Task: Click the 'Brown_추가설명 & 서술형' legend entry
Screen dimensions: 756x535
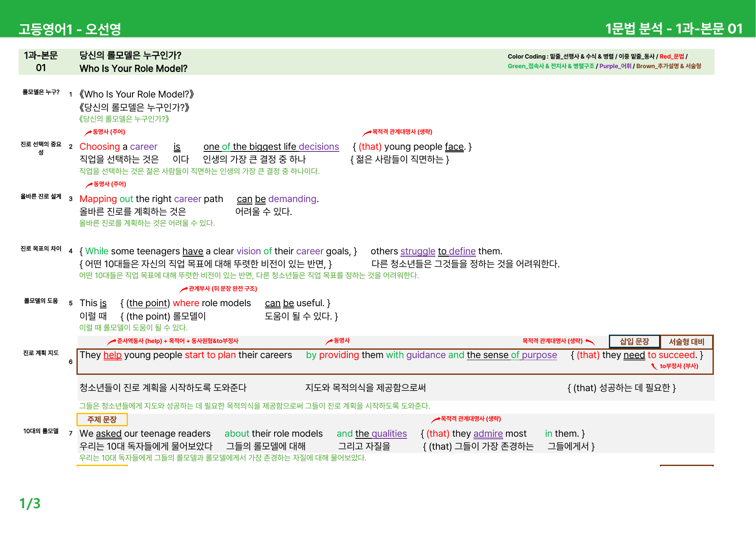Action: (x=669, y=66)
